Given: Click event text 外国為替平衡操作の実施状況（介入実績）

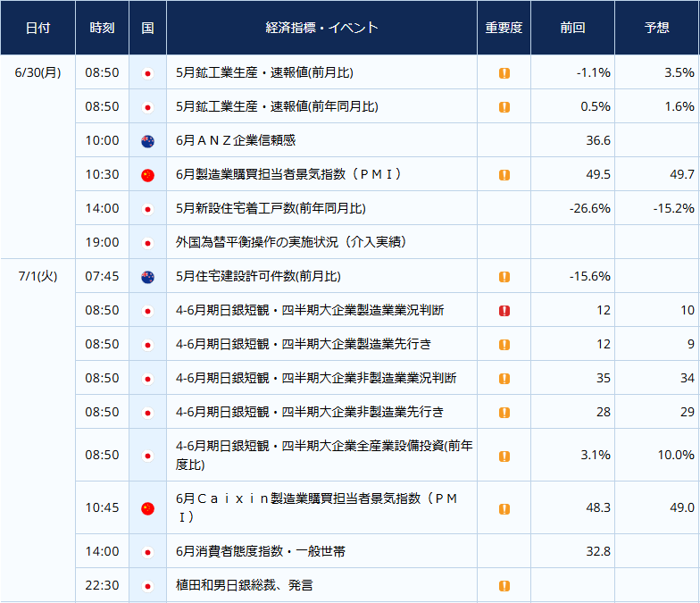Looking at the screenshot, I should point(291,242).
